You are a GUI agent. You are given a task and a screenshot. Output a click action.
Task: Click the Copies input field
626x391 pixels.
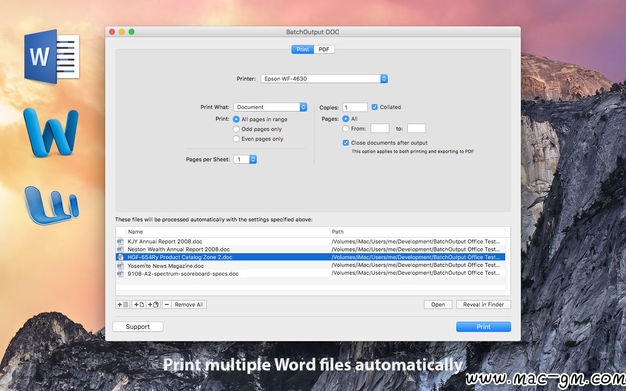click(355, 107)
